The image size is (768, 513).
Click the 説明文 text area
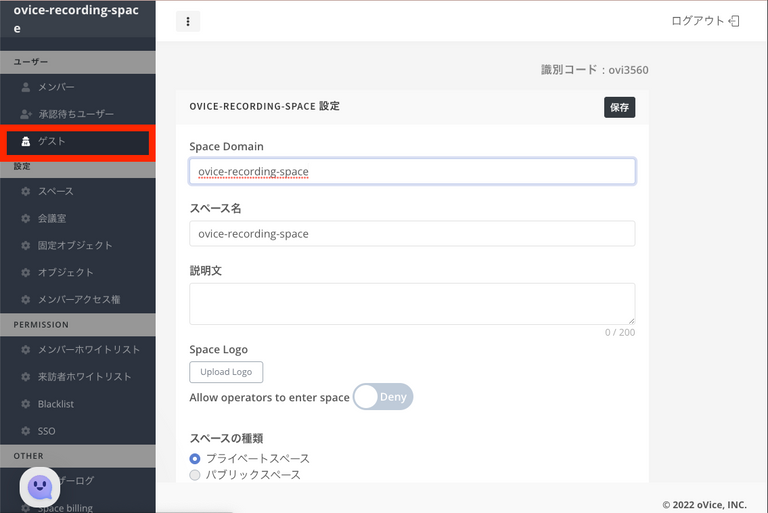click(412, 304)
